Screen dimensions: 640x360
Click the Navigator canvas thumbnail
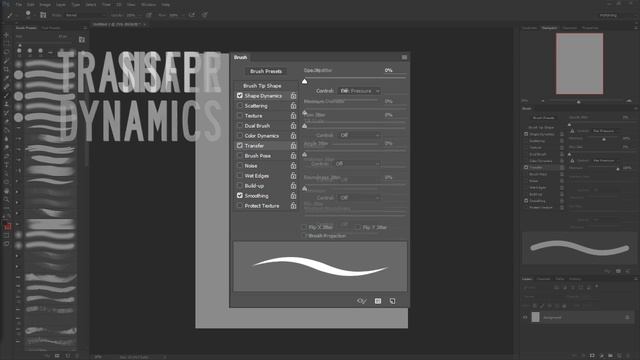pyautogui.click(x=580, y=64)
